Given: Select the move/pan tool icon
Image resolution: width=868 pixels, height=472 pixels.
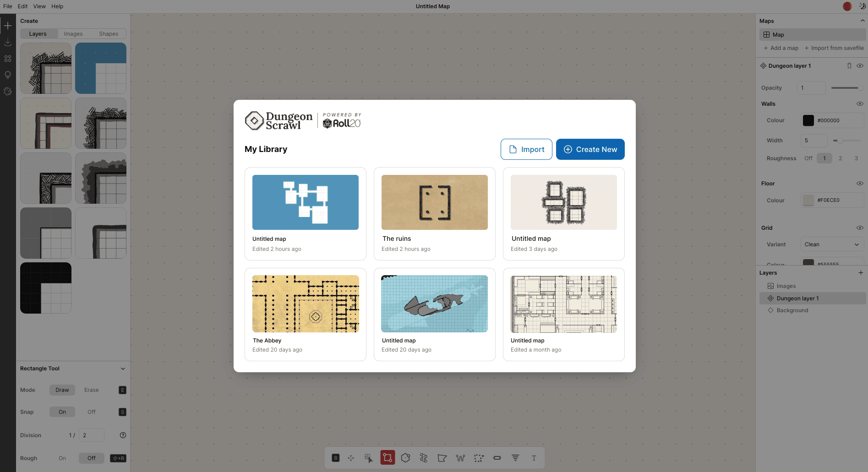Looking at the screenshot, I should (x=351, y=458).
